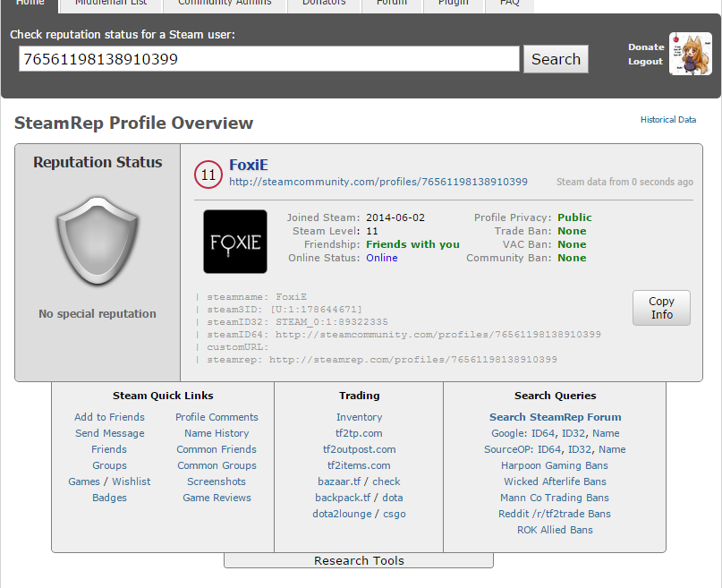Open Search SteamRep Forum link
Screen dimensions: 722x588
pos(556,417)
